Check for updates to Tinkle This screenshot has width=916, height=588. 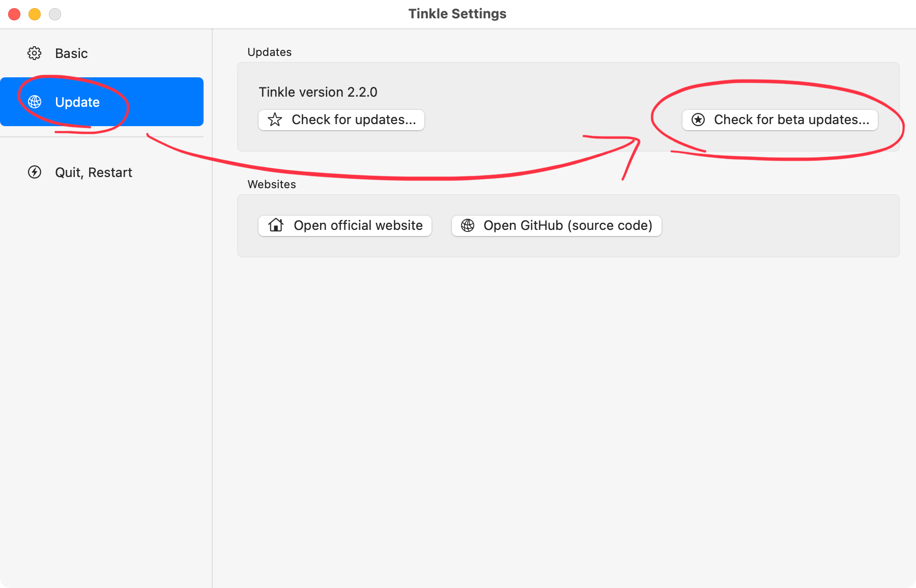[341, 120]
